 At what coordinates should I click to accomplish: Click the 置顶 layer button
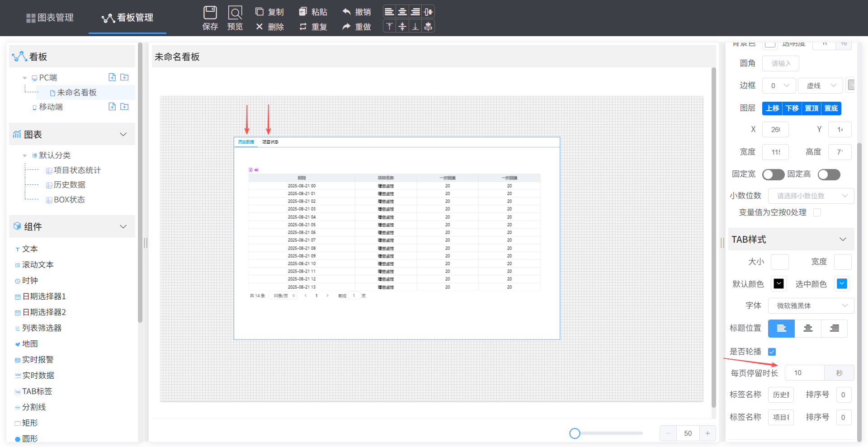click(x=811, y=108)
